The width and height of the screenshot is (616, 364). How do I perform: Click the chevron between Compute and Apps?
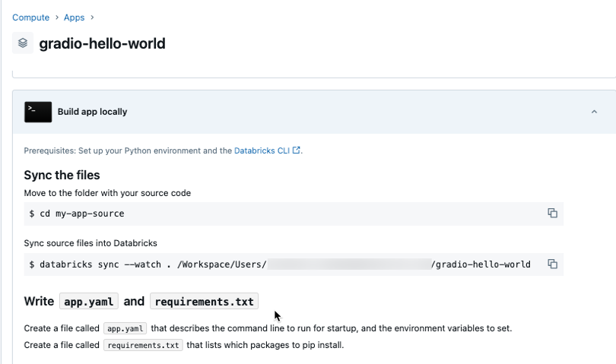pyautogui.click(x=56, y=17)
